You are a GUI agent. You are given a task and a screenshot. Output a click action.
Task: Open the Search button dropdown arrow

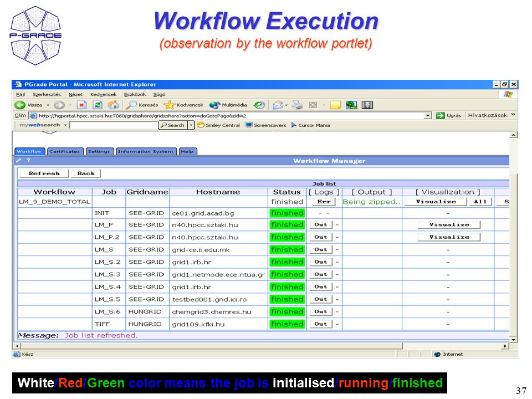pos(191,125)
